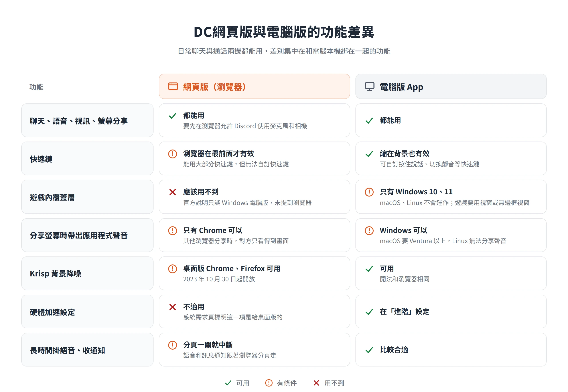568x392 pixels.
Task: Click the Krisp 背景降噪 feature label
Action: point(55,274)
